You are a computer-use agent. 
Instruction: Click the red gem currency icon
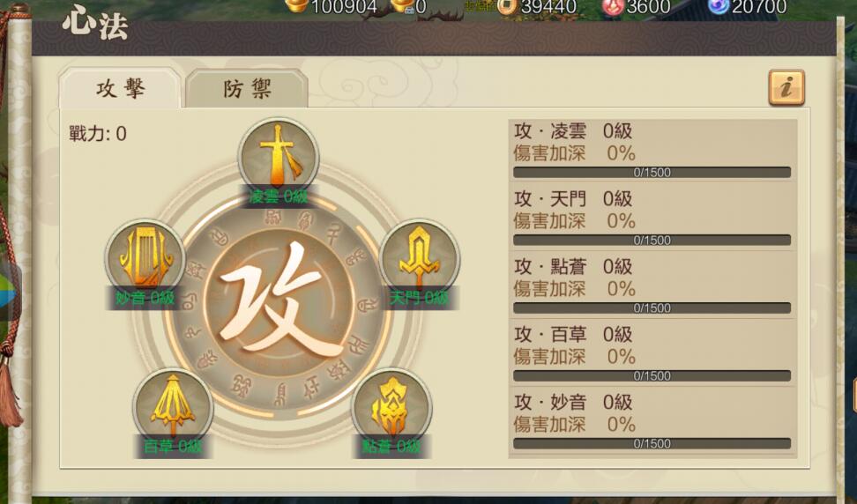pos(613,6)
